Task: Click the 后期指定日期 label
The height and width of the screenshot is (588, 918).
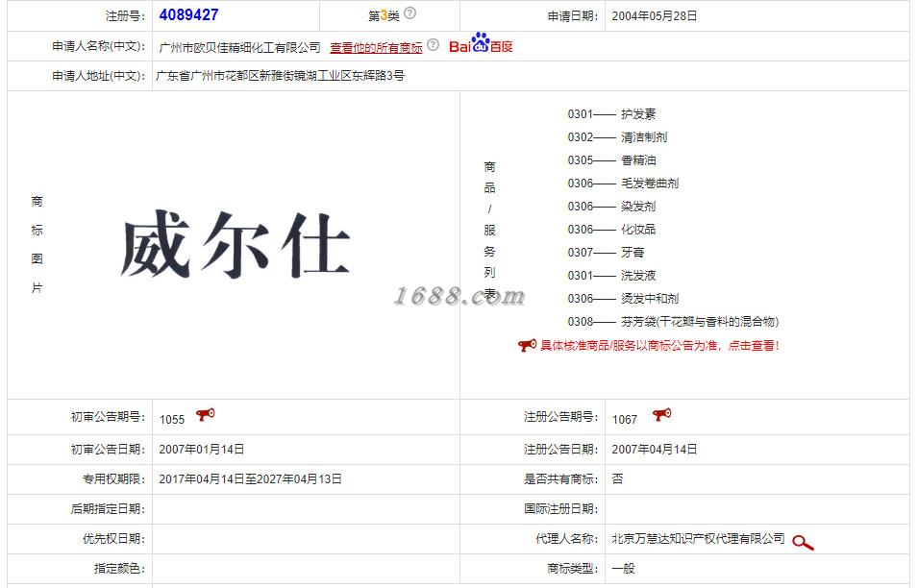Action: pyautogui.click(x=108, y=508)
